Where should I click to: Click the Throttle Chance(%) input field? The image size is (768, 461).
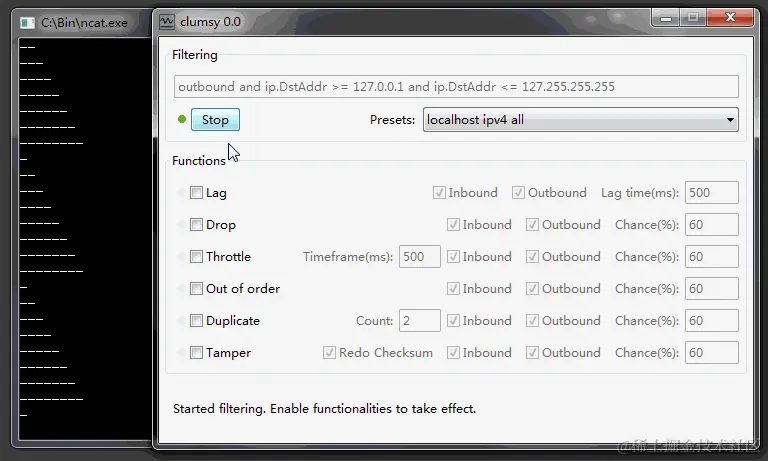[712, 256]
